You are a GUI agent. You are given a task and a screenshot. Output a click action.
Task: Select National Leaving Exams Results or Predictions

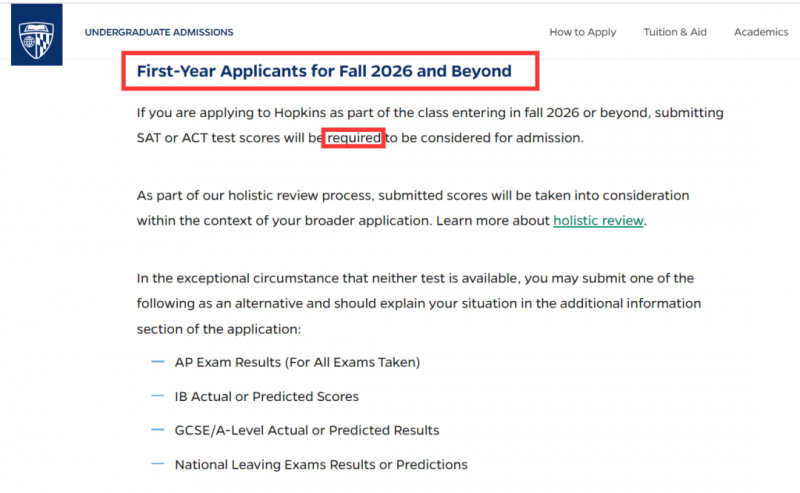(x=321, y=464)
